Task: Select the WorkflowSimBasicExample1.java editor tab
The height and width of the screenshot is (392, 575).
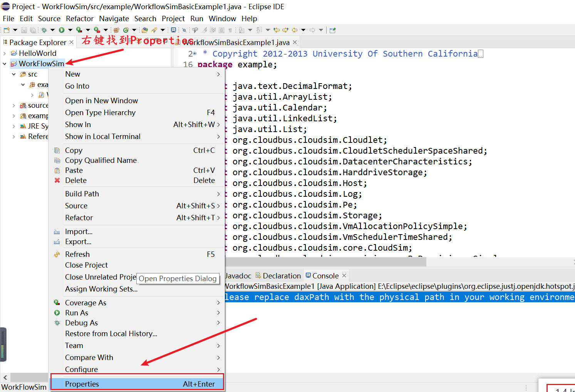Action: 236,42
